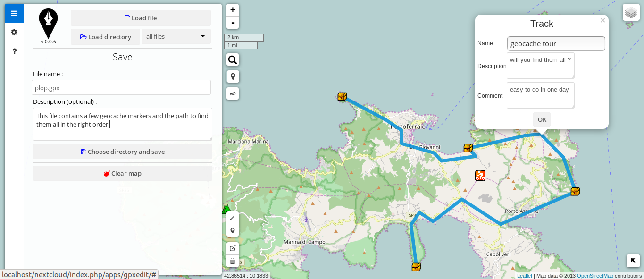644x279 pixels.
Task: Click geocache marker east of San Giovanni
Action: tap(468, 148)
